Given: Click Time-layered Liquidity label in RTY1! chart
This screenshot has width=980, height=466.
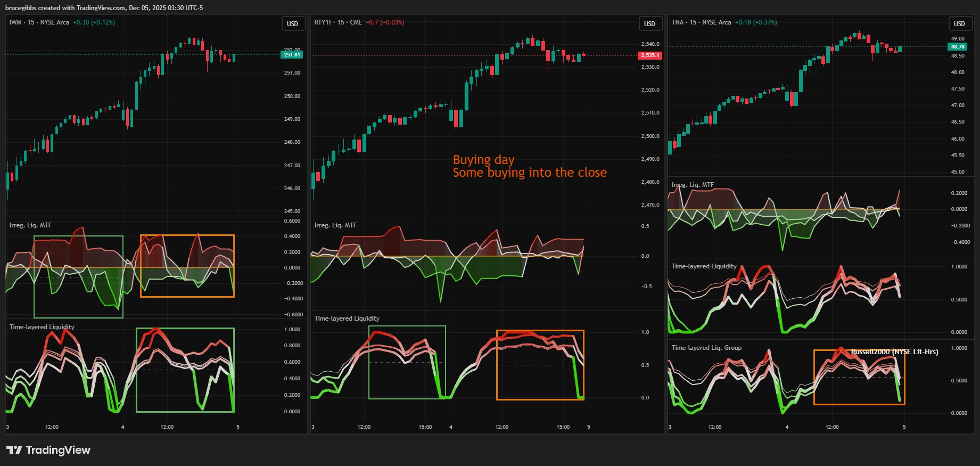Looking at the screenshot, I should 347,318.
